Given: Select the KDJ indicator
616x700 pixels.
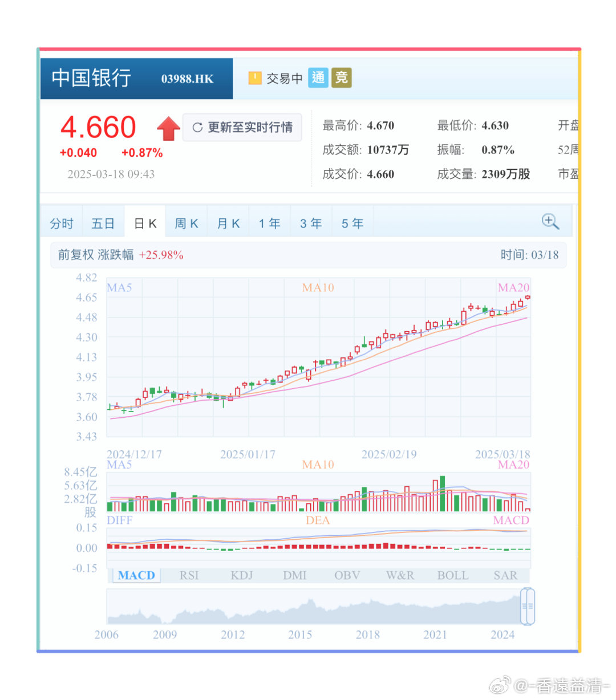Looking at the screenshot, I should pos(242,575).
